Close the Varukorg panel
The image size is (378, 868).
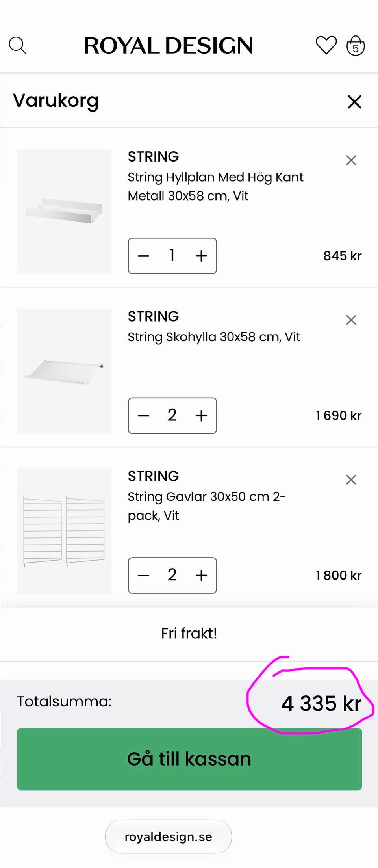(354, 102)
